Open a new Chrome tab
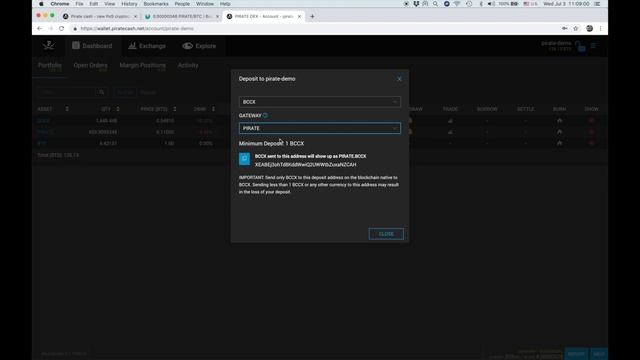Viewport: 640px width, 360px height. 312,16
